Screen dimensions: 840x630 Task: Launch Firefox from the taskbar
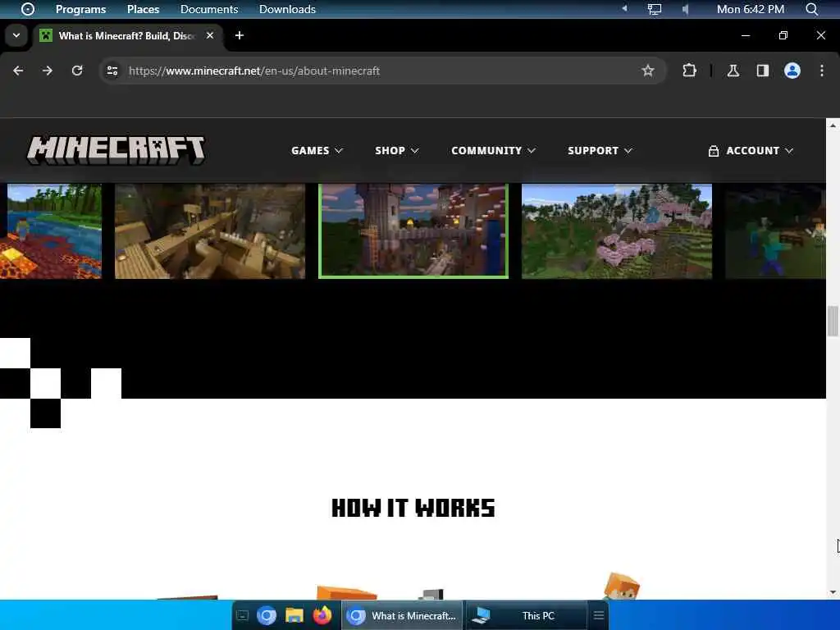[x=322, y=615]
